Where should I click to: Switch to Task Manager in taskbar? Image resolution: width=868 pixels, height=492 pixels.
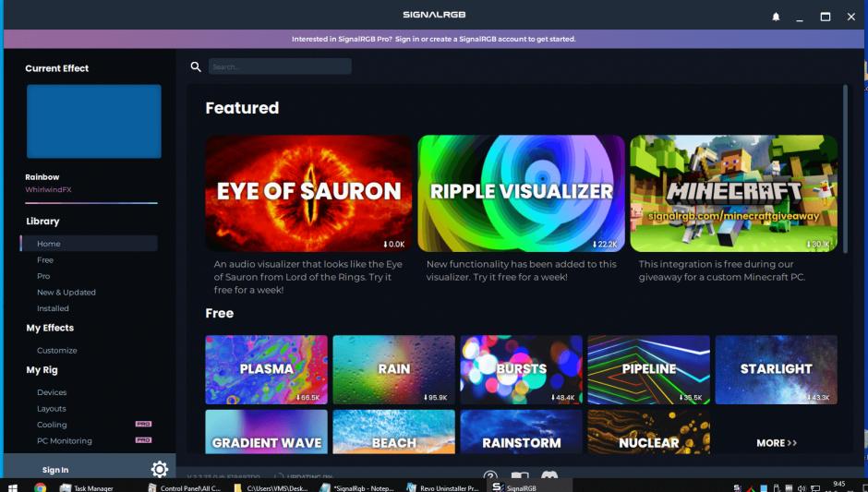pos(87,487)
